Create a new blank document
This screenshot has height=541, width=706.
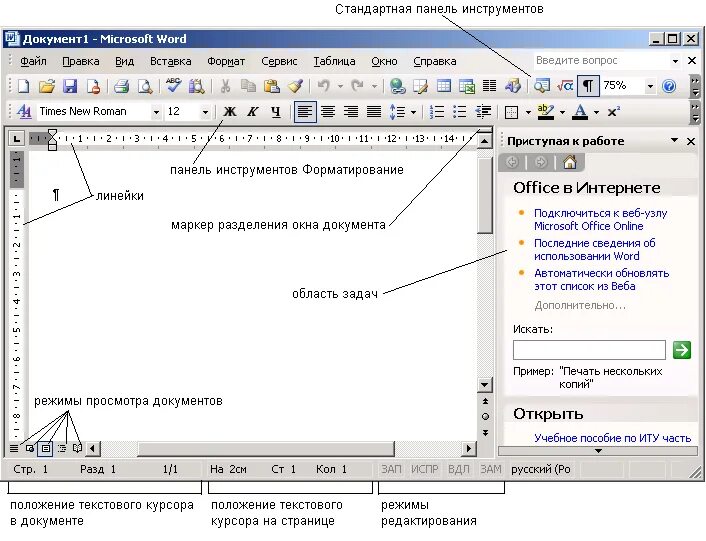coord(23,86)
